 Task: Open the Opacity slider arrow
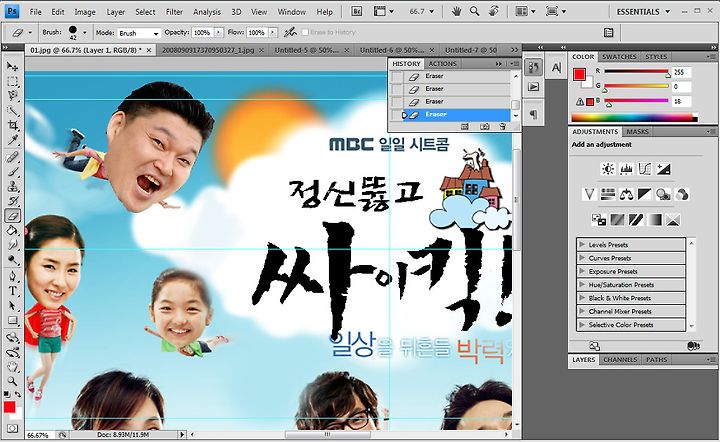pos(219,32)
